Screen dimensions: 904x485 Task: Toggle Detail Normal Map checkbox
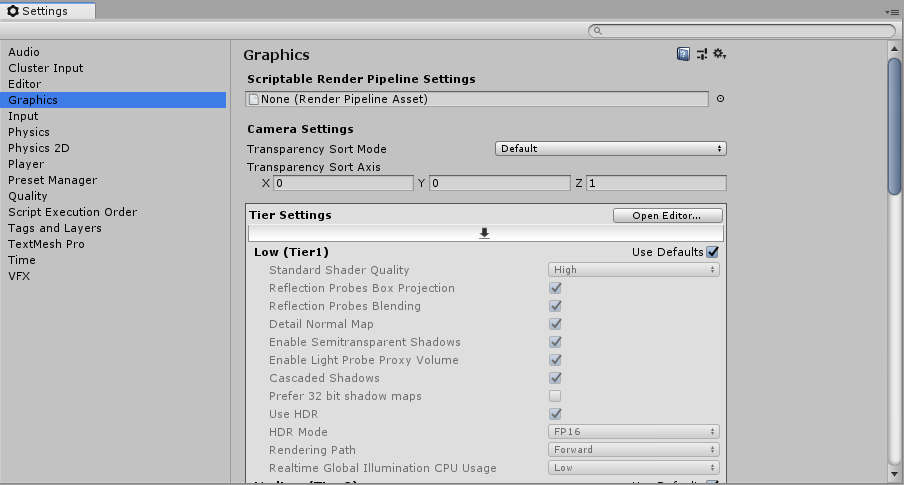pyautogui.click(x=555, y=324)
